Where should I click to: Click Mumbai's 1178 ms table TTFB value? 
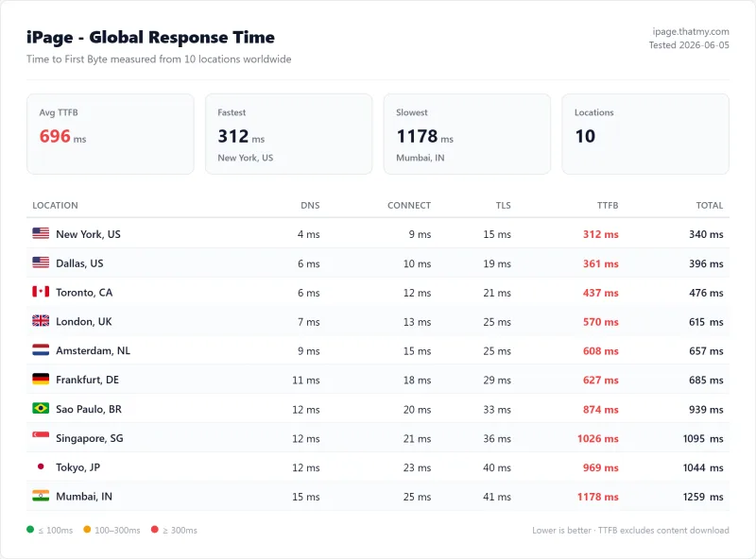point(598,497)
